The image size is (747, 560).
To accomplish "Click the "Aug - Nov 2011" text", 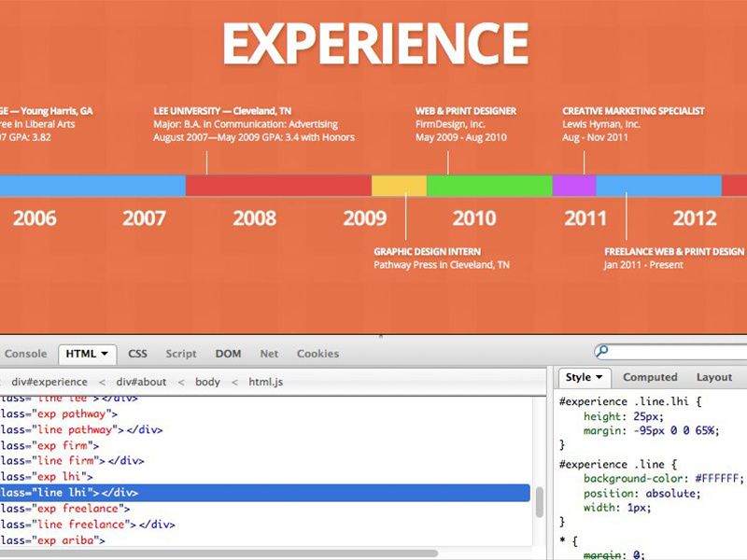I will point(595,137).
